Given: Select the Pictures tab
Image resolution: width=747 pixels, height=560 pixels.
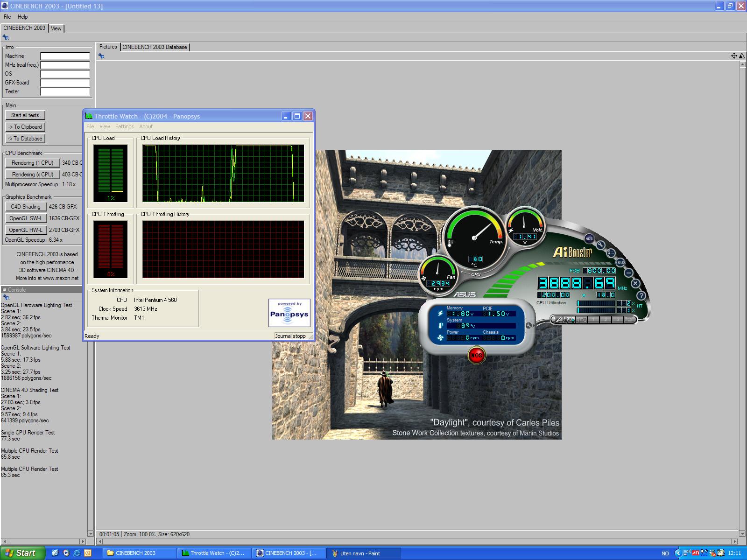Looking at the screenshot, I should coord(108,47).
